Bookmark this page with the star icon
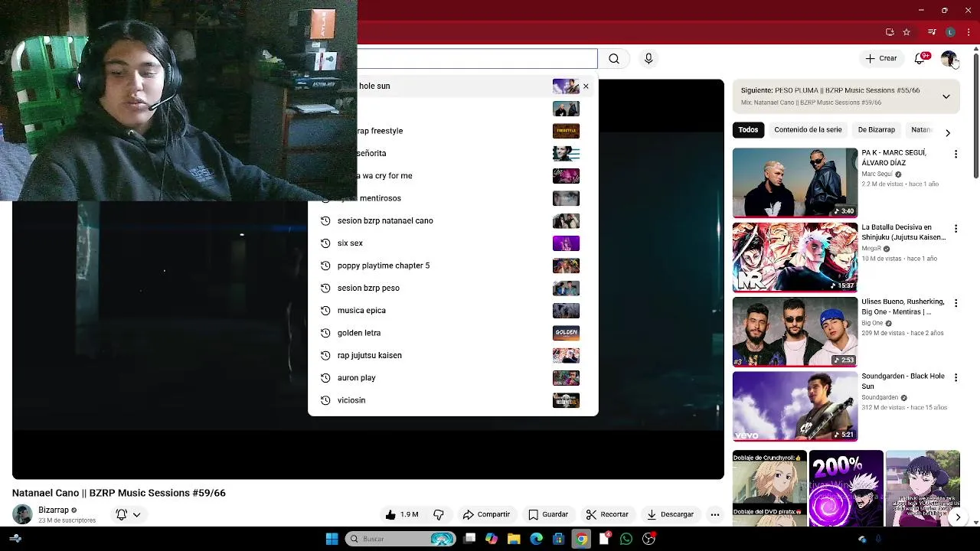This screenshot has height=551, width=980. (x=906, y=32)
